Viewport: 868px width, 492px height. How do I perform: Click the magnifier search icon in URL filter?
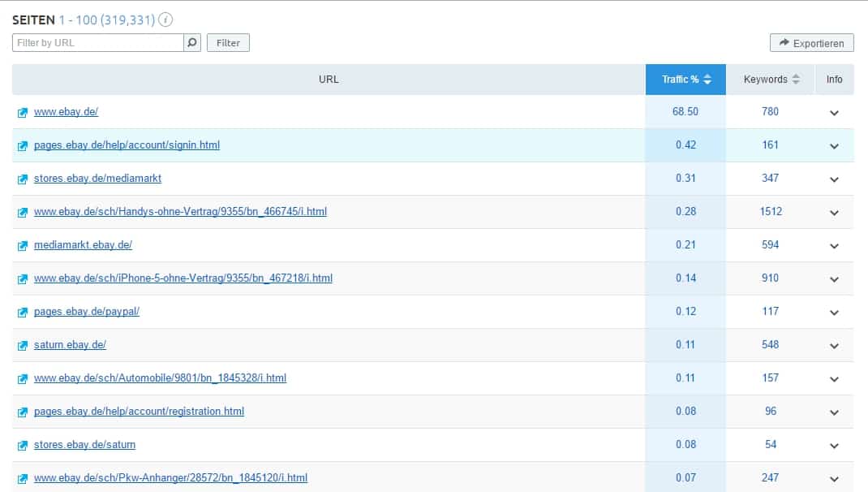coord(192,43)
